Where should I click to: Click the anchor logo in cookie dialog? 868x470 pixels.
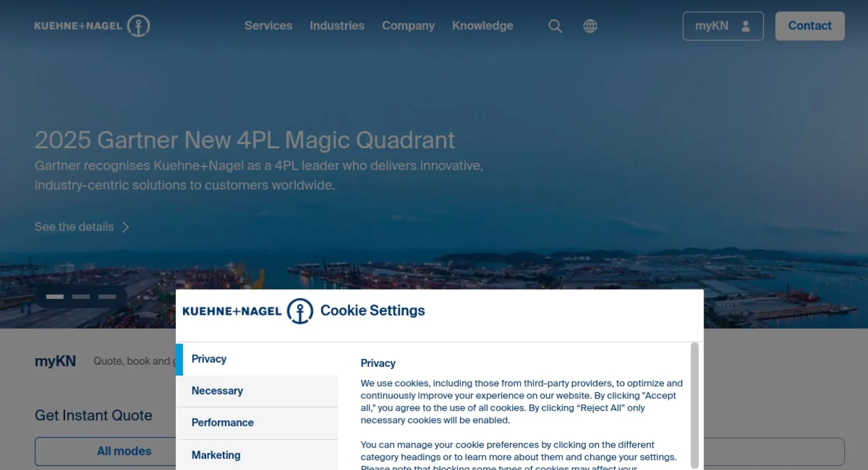(299, 311)
